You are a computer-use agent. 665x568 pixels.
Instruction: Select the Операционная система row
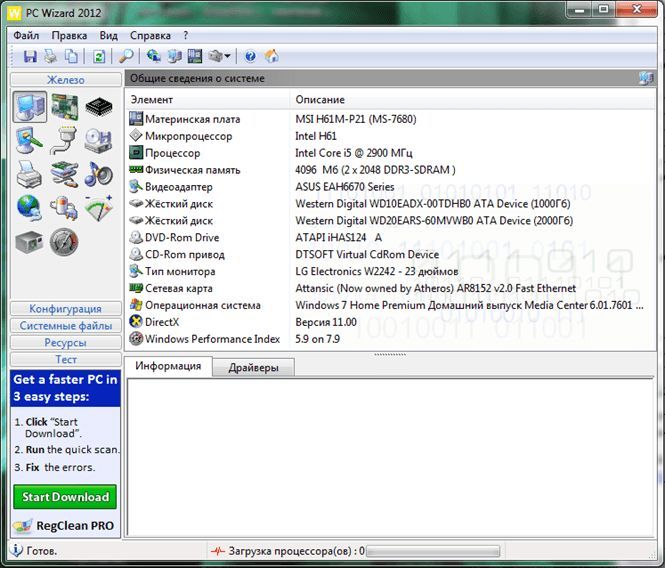point(390,305)
